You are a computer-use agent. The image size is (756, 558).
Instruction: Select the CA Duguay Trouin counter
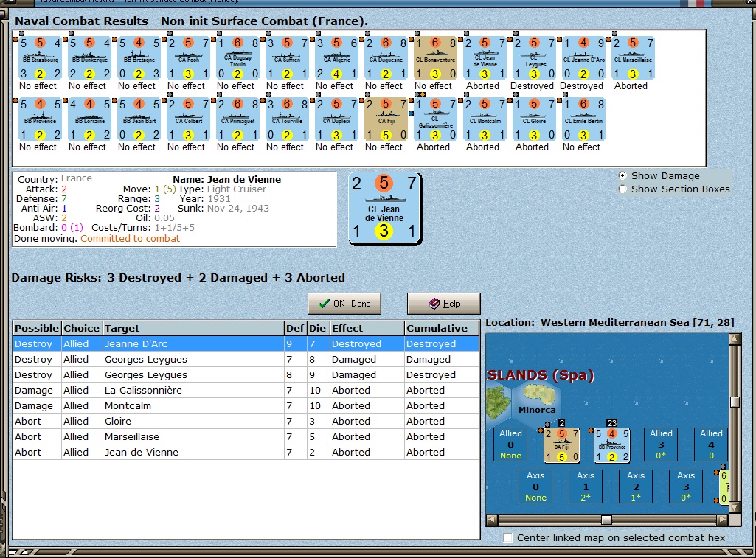pos(237,58)
